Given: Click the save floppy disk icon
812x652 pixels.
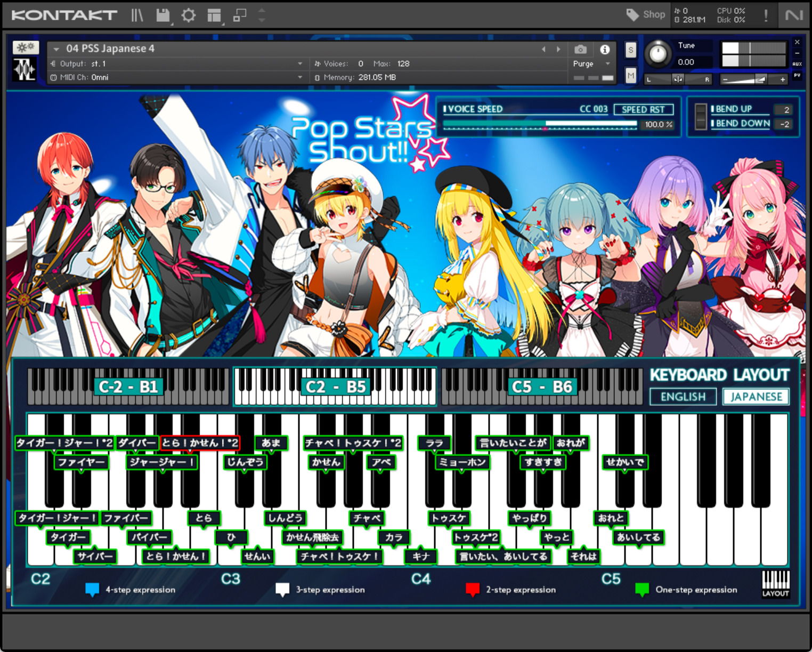Looking at the screenshot, I should pos(163,15).
